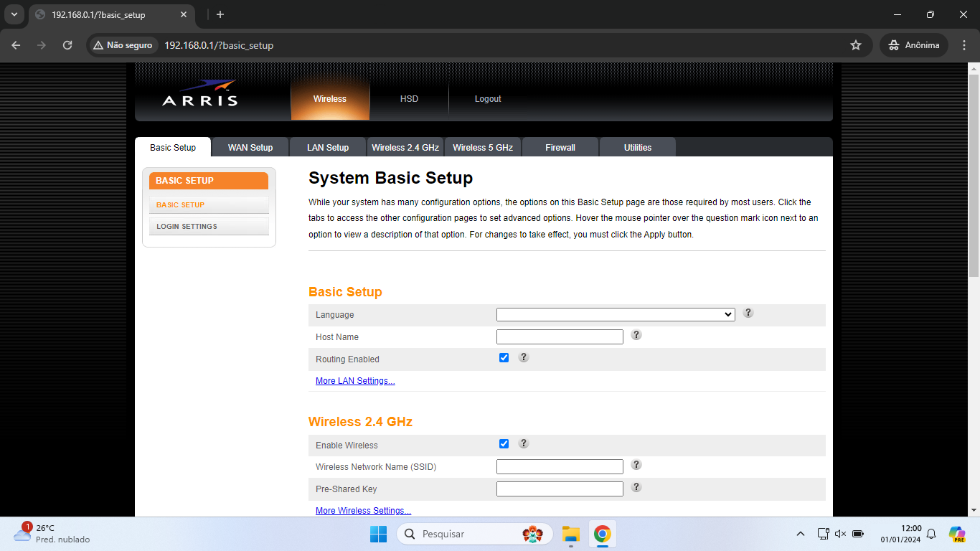Image resolution: width=980 pixels, height=551 pixels.
Task: Open the Chrome three-dot menu
Action: (963, 45)
